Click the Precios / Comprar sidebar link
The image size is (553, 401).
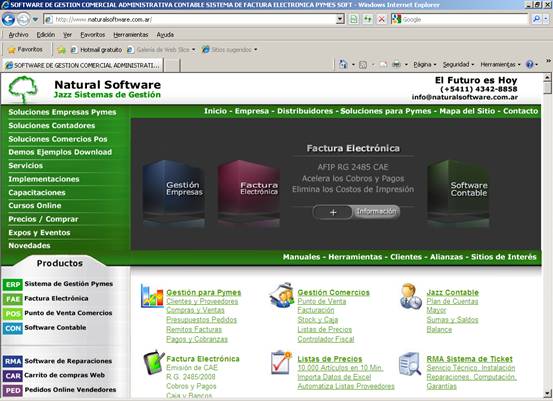(x=43, y=219)
